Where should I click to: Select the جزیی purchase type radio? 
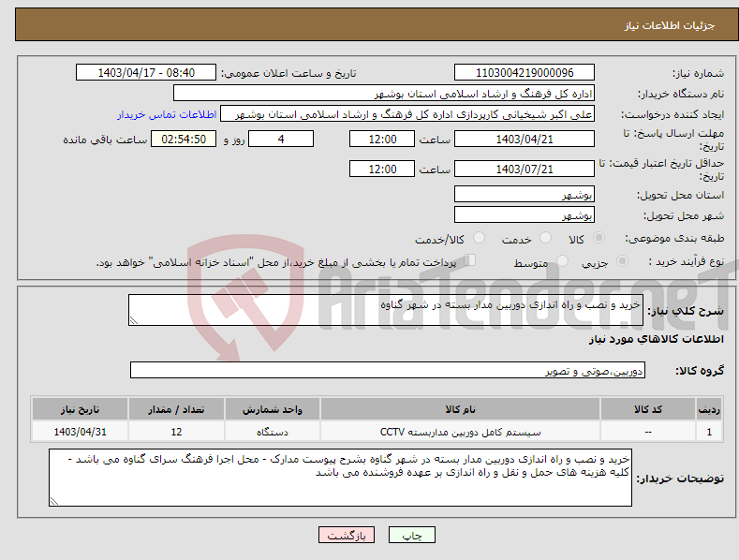pyautogui.click(x=622, y=260)
